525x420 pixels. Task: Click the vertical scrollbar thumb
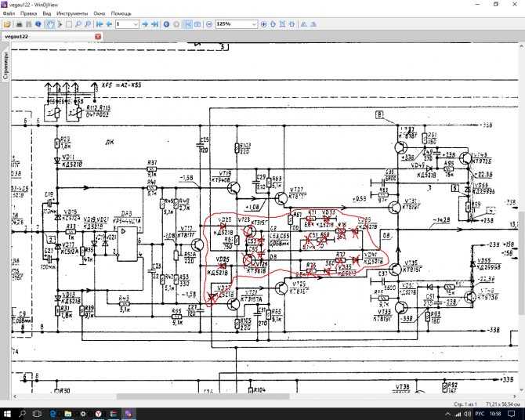pos(522,263)
